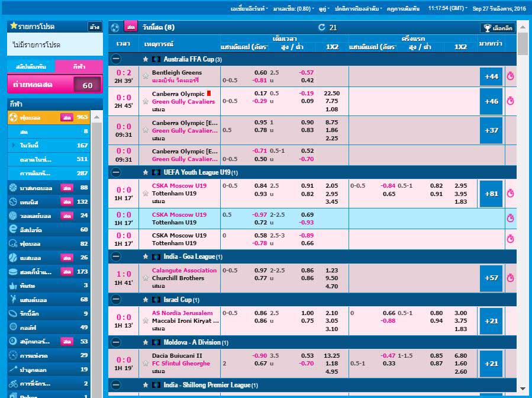Open the ice hockey sport with 173 events

tap(49, 272)
